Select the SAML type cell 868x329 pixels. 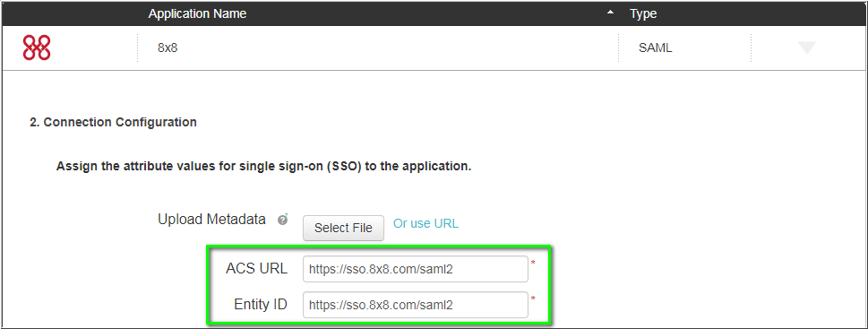tap(684, 48)
